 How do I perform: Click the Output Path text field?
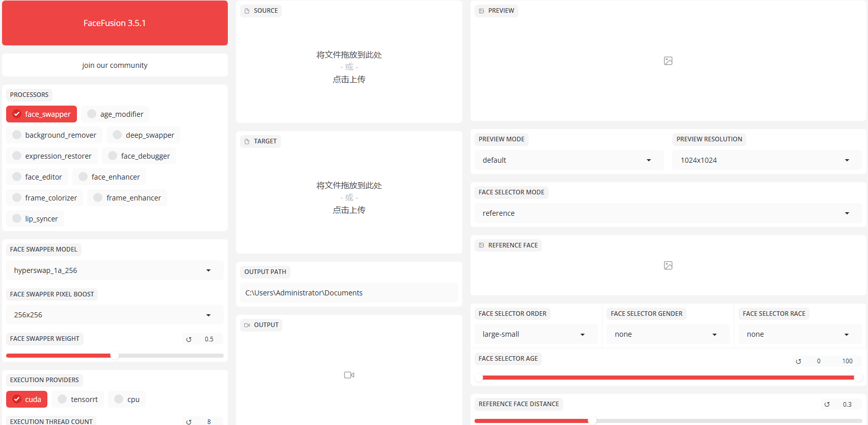pyautogui.click(x=349, y=293)
